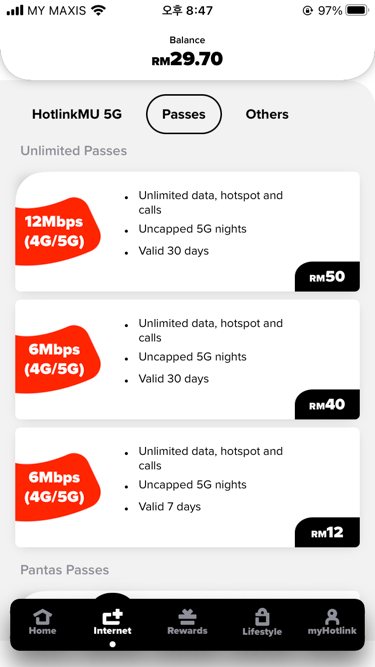Open the Rewards gift icon
The width and height of the screenshot is (375, 667).
(x=187, y=617)
